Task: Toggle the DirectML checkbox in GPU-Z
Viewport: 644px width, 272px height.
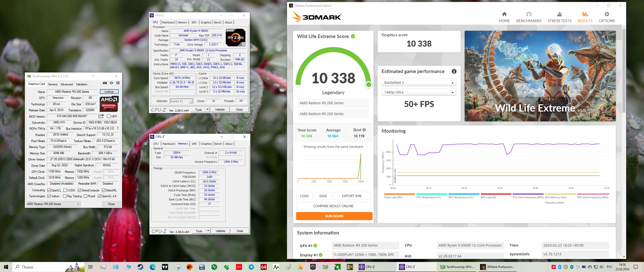Action: pyautogui.click(x=103, y=190)
